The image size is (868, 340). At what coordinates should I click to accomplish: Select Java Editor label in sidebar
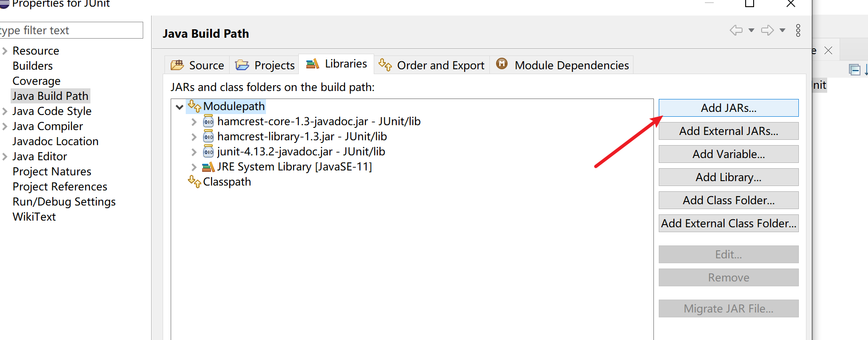point(40,156)
